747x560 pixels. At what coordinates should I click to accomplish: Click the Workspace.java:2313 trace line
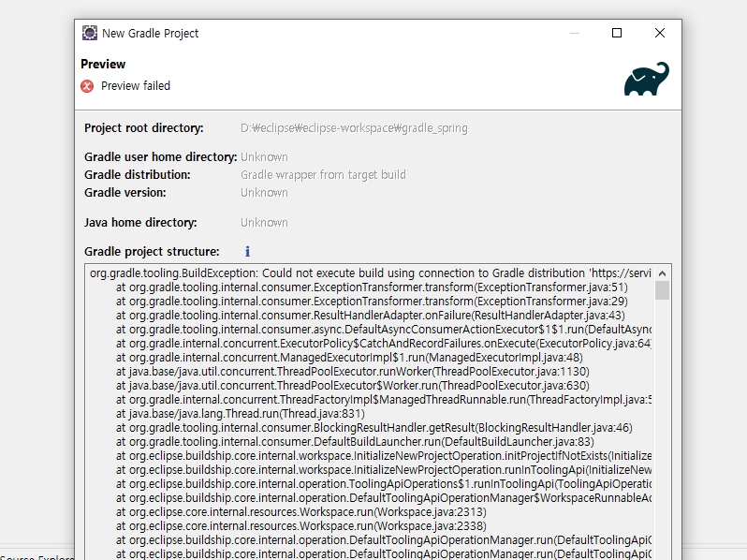tap(301, 512)
